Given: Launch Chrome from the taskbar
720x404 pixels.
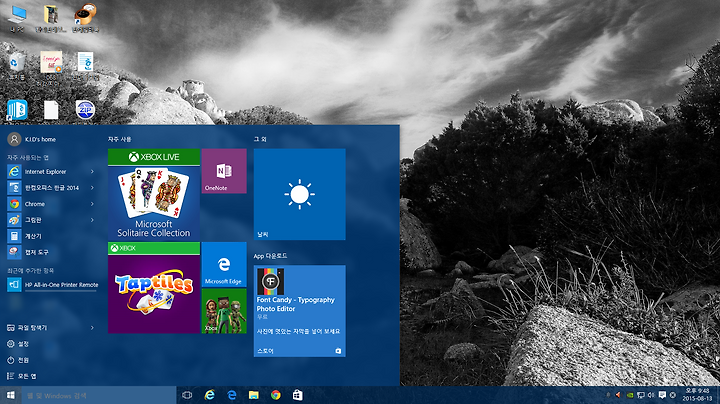Looking at the screenshot, I should point(276,395).
